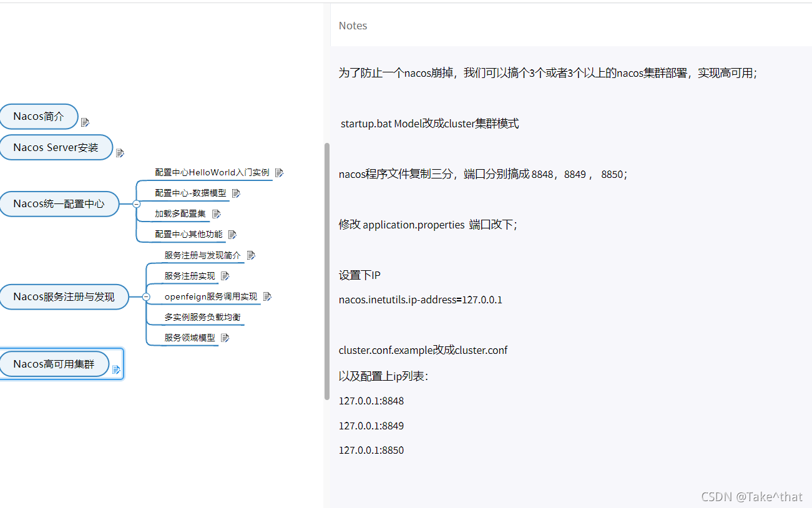Select the Nacos服务注册与发现 node
This screenshot has width=812, height=508.
click(64, 297)
